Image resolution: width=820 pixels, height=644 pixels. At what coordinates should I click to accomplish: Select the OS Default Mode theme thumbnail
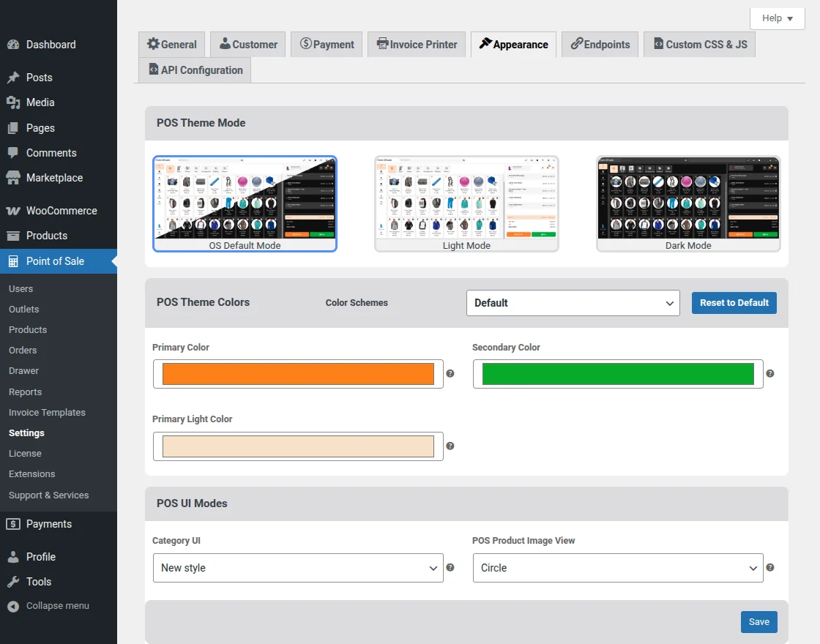pyautogui.click(x=245, y=203)
